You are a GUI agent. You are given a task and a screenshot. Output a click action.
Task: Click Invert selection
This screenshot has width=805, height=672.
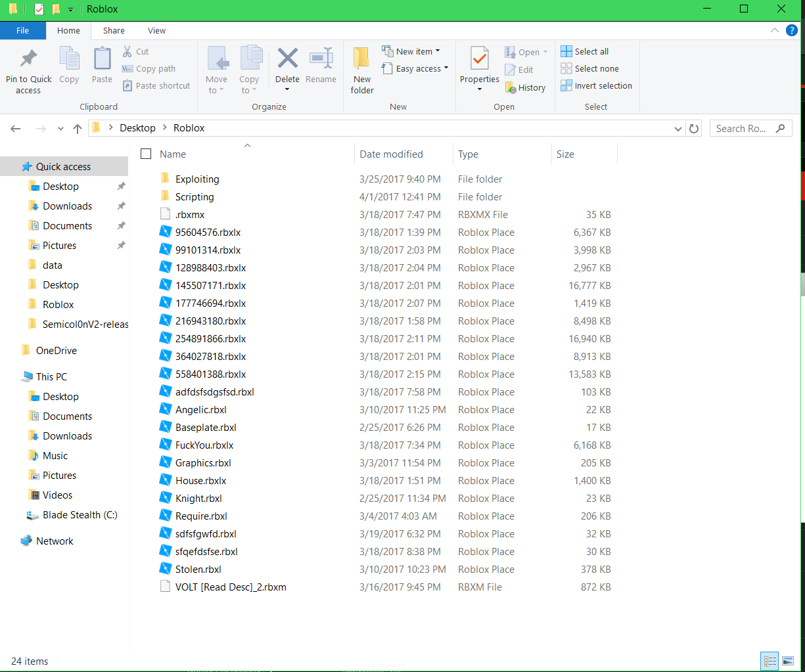(x=596, y=85)
